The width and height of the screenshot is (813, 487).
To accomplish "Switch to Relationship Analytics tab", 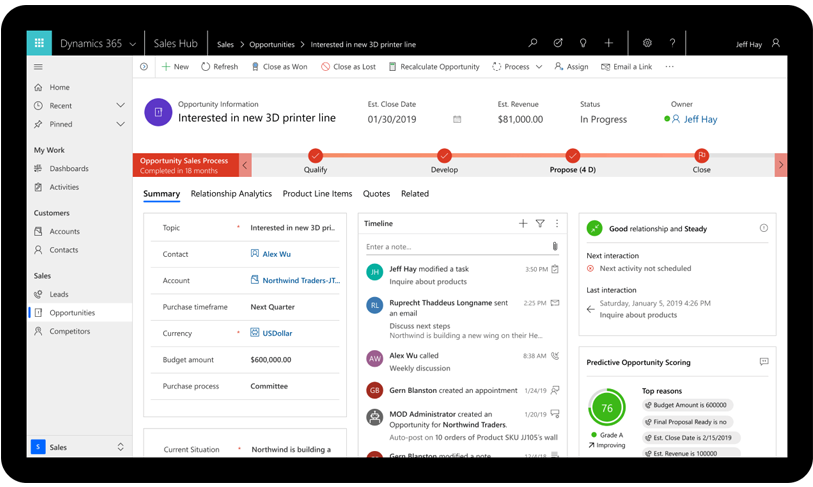I will (231, 193).
